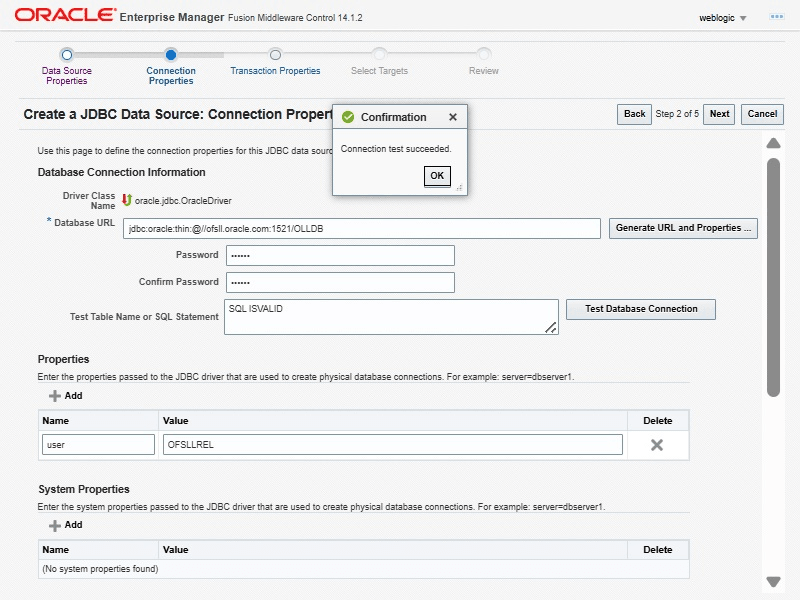Click Test Database Connection button
Image resolution: width=800 pixels, height=600 pixels.
[x=641, y=309]
